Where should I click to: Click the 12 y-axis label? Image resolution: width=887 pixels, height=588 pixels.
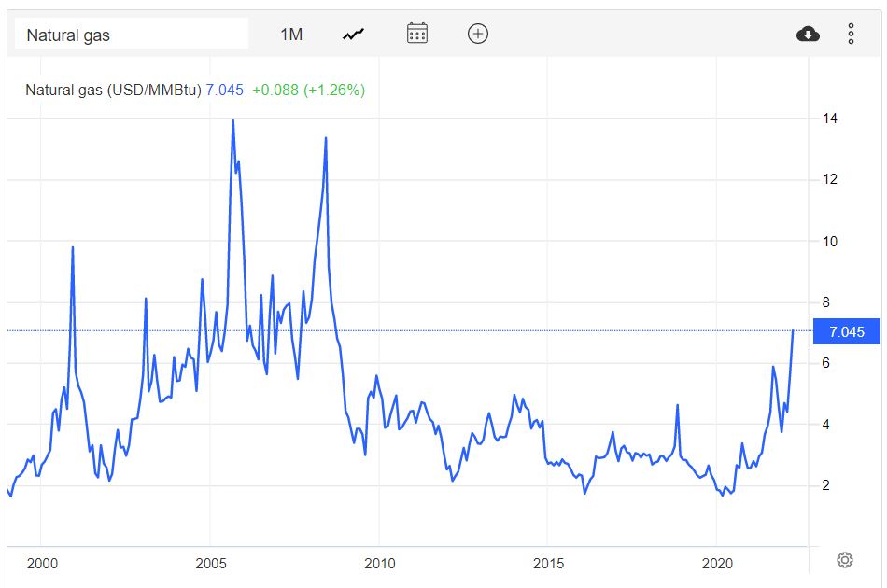click(830, 179)
